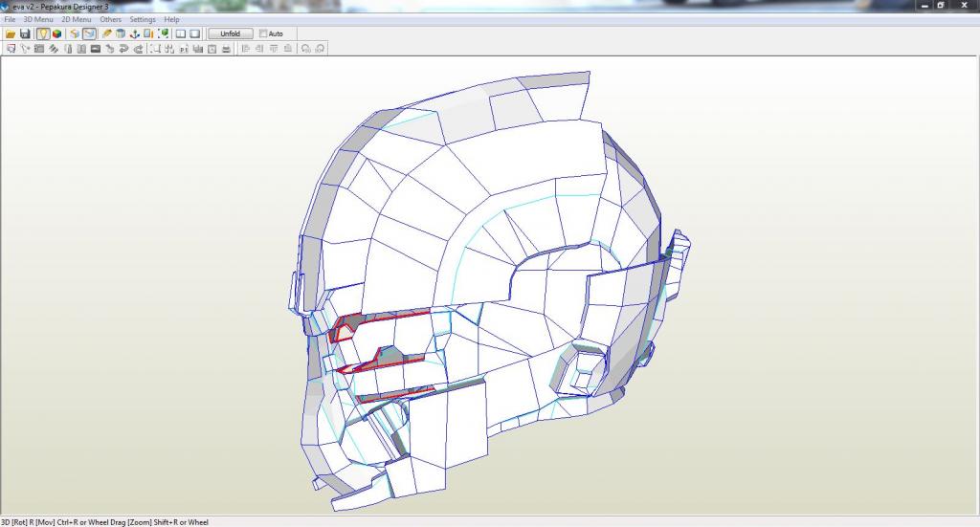
Task: Click the second-row rotate part tool
Action: 25,49
